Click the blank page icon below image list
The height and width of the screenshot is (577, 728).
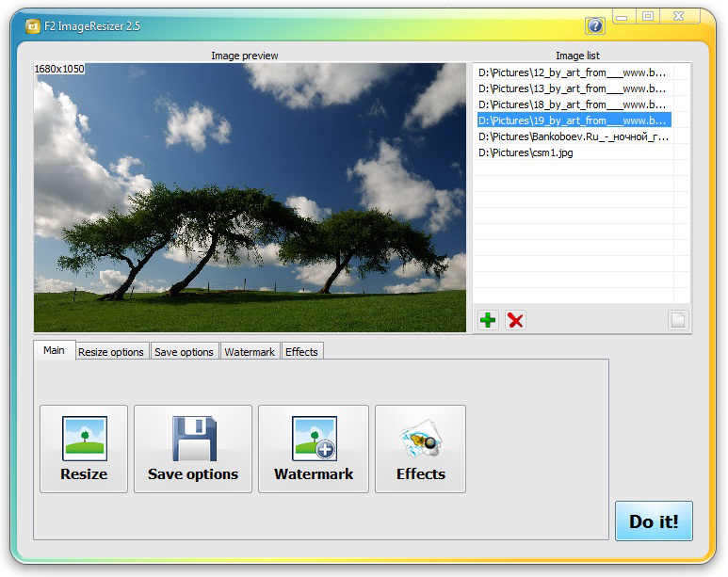click(678, 320)
